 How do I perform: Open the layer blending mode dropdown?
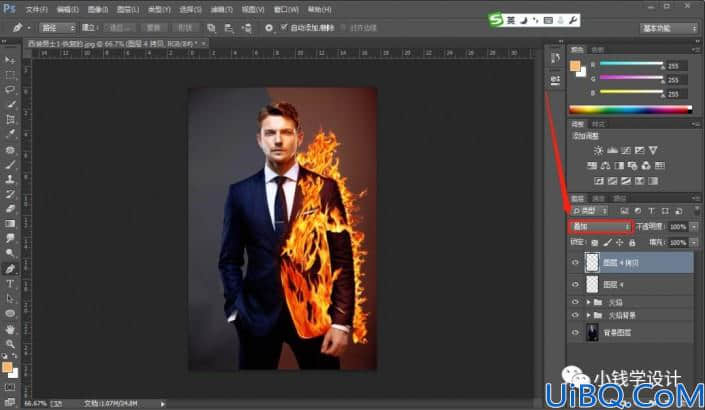click(601, 227)
